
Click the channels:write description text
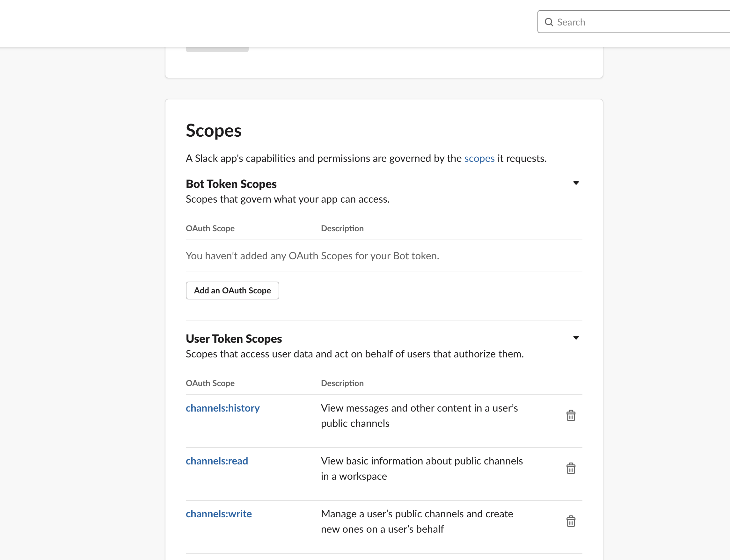point(417,521)
